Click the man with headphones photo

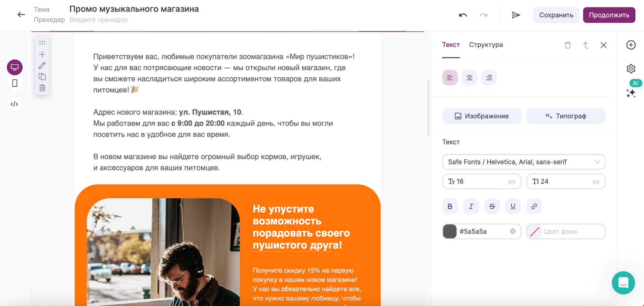(x=163, y=252)
